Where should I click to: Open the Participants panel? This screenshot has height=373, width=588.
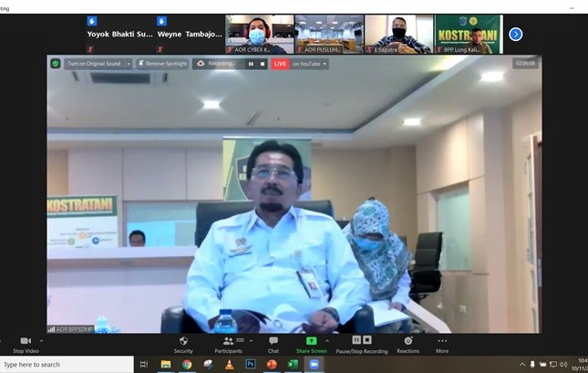coord(229,345)
